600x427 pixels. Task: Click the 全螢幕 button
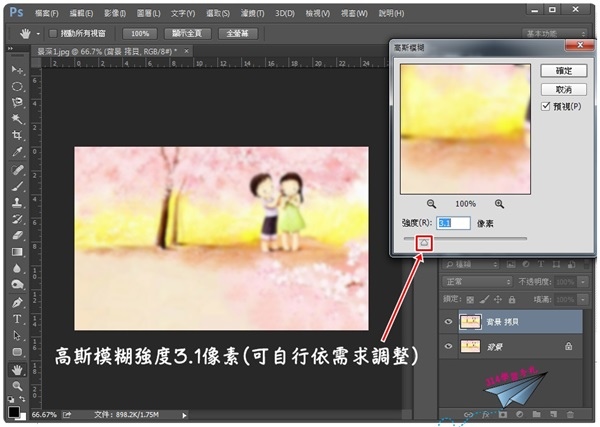[238, 34]
